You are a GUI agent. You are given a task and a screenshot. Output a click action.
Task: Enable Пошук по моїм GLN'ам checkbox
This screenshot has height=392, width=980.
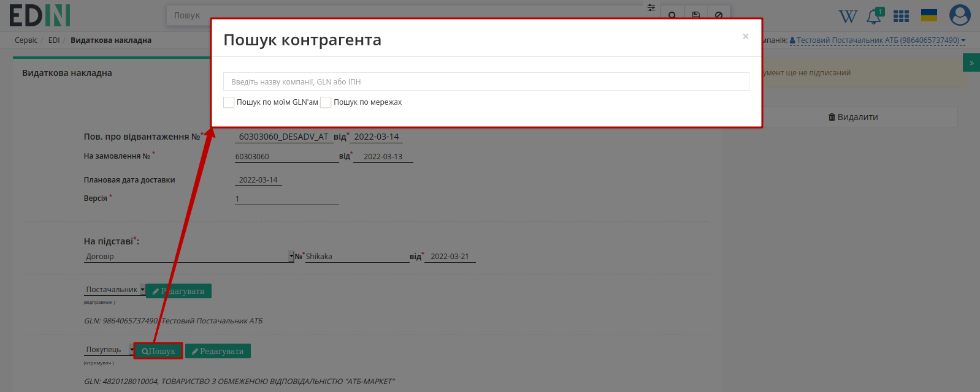(229, 102)
